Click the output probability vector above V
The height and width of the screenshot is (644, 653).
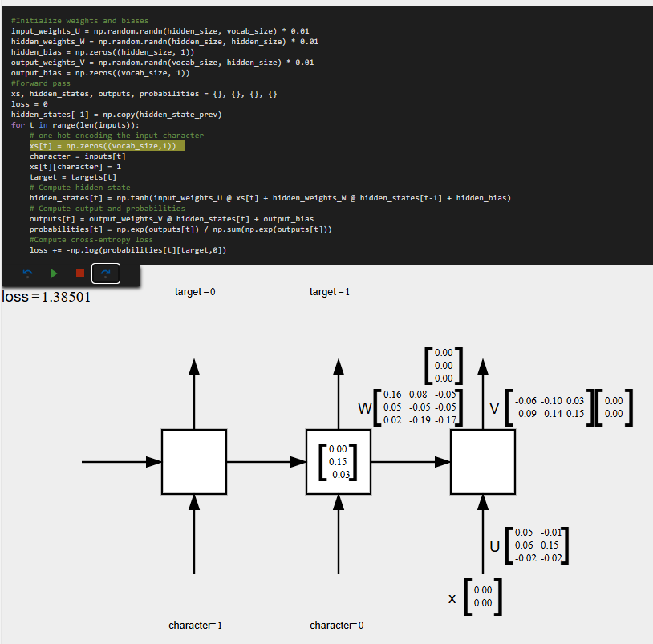[443, 365]
